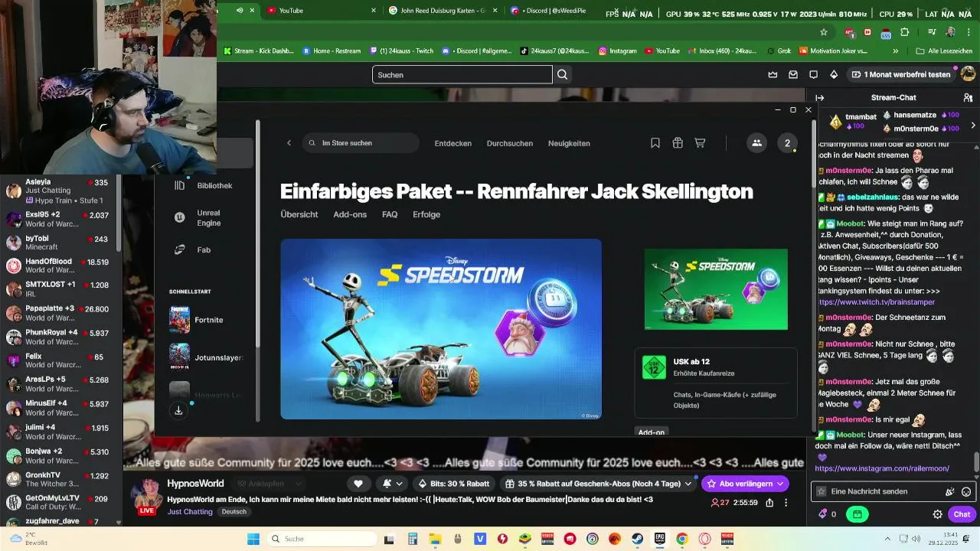Open Alle Lesezeichen bookmarks folder
This screenshot has height=551, width=980.
pos(944,51)
